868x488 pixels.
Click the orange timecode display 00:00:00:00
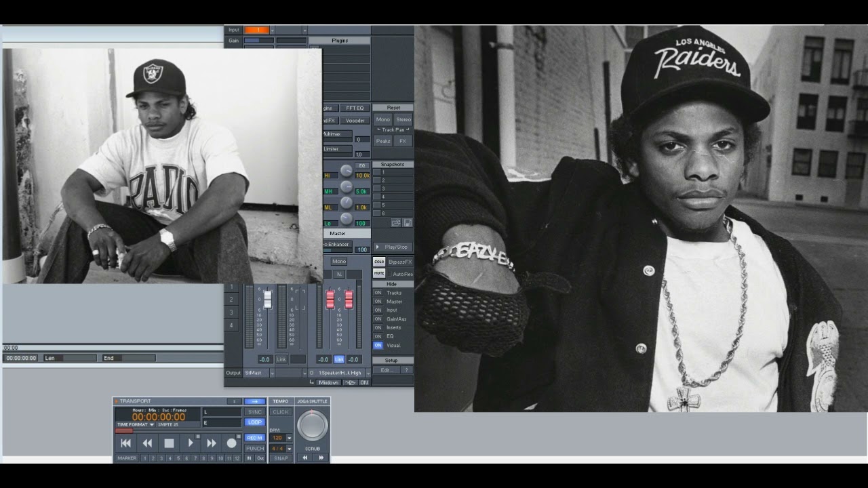coord(158,417)
